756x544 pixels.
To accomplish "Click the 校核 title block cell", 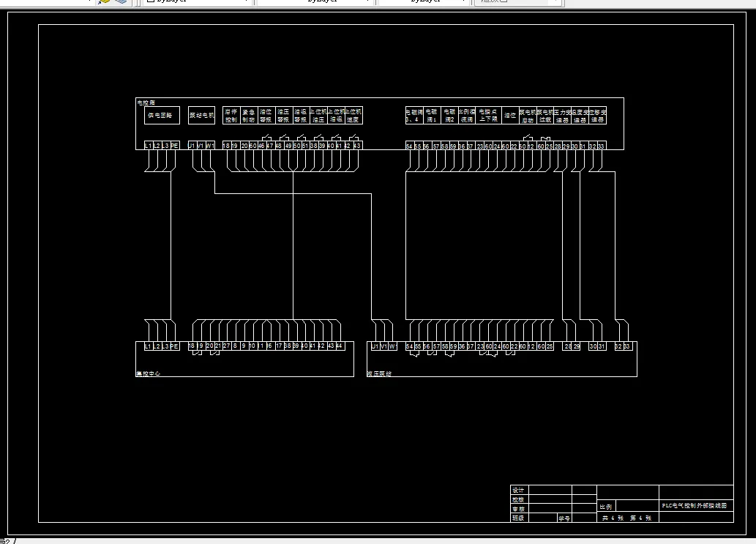I will (x=518, y=499).
